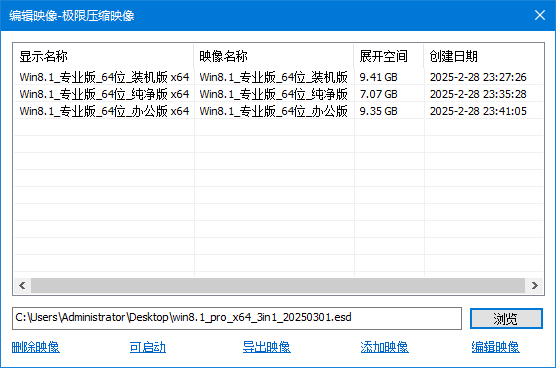The height and width of the screenshot is (368, 556).
Task: Focus the ESD file path input field
Action: tap(237, 318)
